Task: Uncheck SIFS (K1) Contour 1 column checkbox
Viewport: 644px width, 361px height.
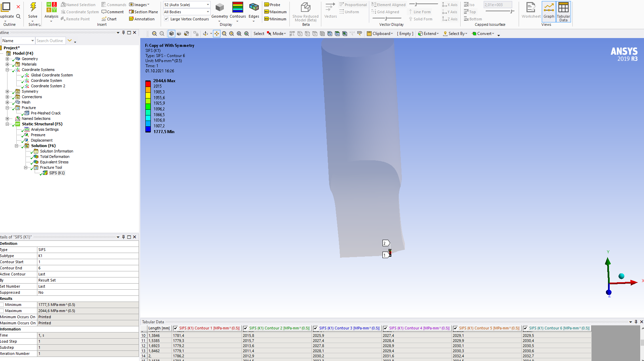Action: click(176, 328)
